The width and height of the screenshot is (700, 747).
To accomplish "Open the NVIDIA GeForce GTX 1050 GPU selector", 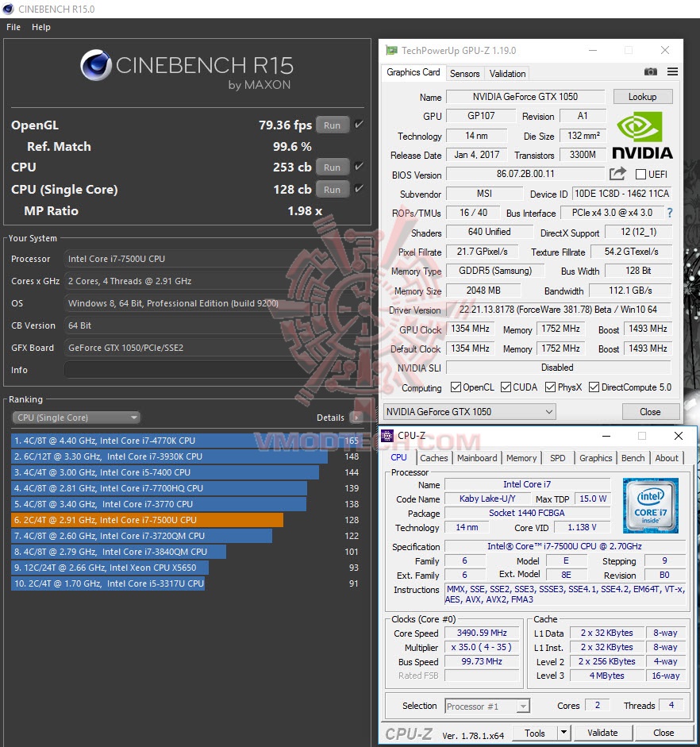I will point(470,412).
